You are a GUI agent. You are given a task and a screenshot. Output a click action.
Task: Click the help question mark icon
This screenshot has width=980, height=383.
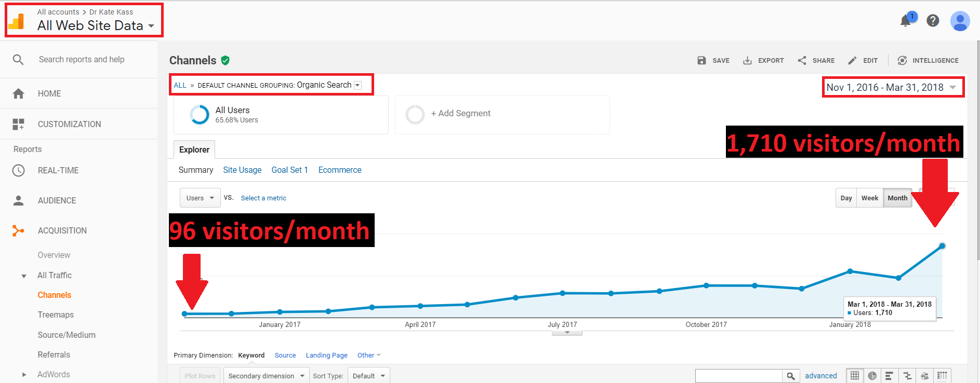pos(933,21)
